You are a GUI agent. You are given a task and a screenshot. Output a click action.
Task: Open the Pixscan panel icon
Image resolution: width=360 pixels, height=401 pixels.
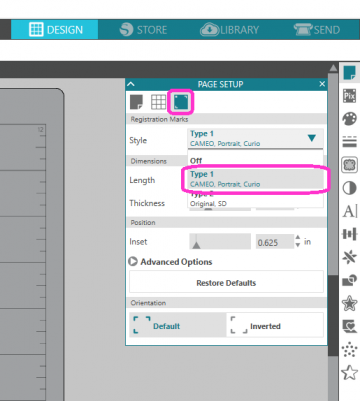pyautogui.click(x=349, y=96)
